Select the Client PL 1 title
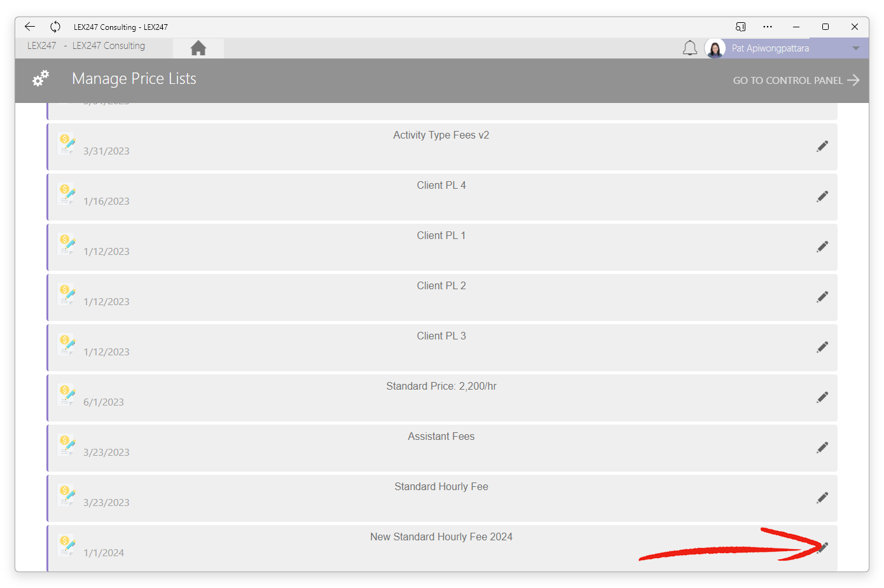Screen dimensions: 884x588 tap(441, 236)
